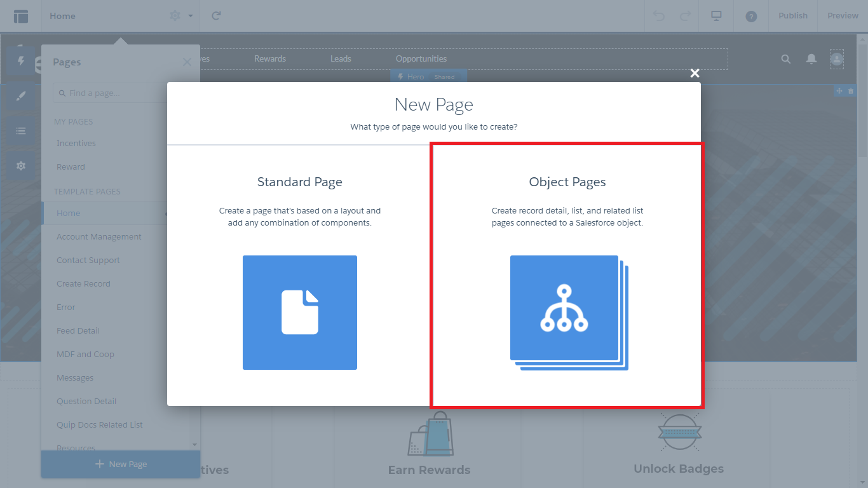Close the Pages panel
The height and width of the screenshot is (488, 868).
(187, 62)
